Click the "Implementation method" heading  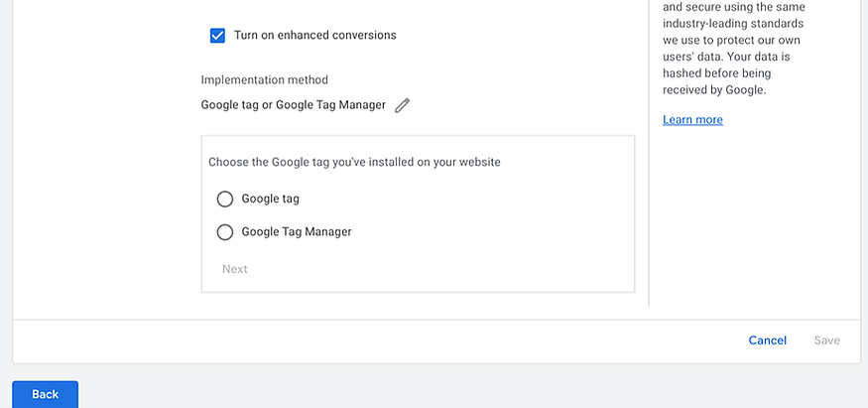264,80
